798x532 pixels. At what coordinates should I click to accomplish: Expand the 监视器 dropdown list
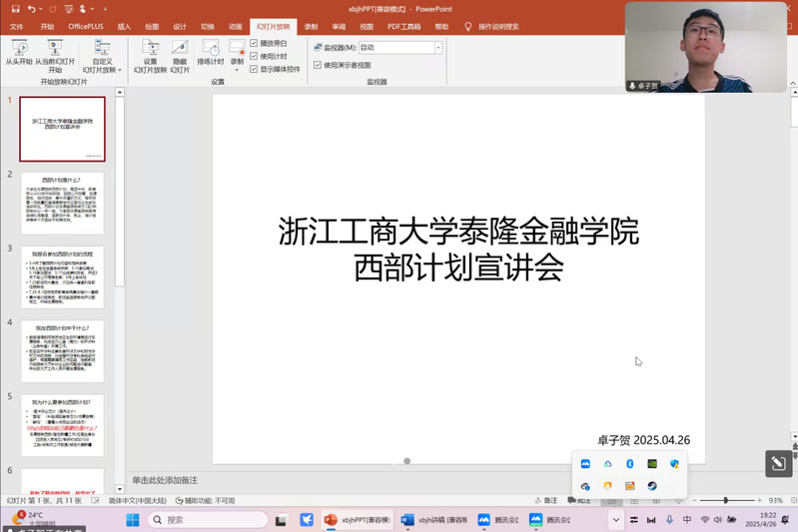[437, 48]
